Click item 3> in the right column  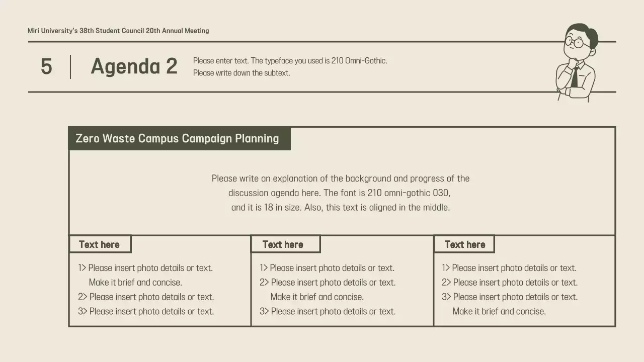(x=510, y=297)
